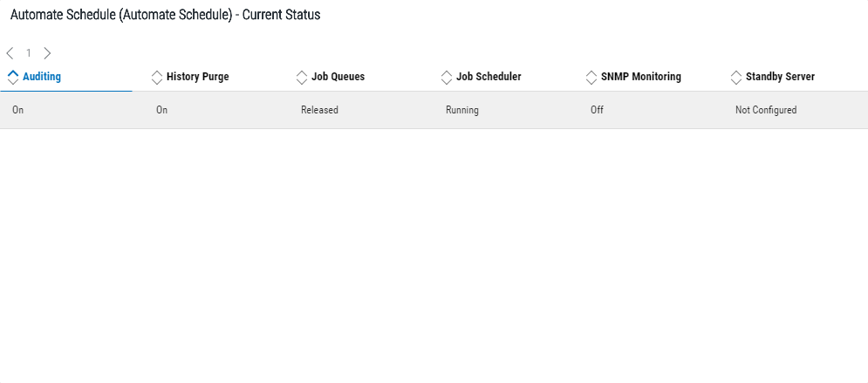Click sort icon beside Auditing
Screen dimensions: 868x383
pyautogui.click(x=12, y=77)
